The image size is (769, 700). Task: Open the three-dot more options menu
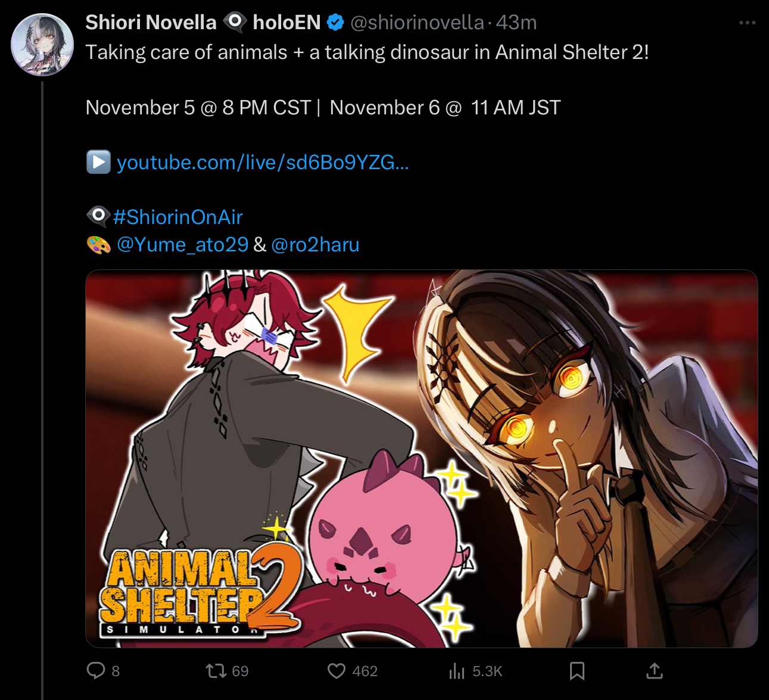point(747,23)
